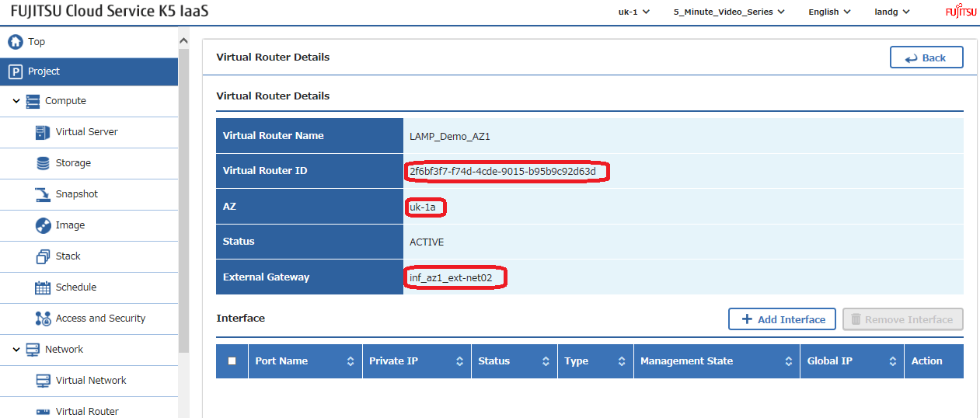Open the landg user menu
980x418 pixels.
[892, 12]
